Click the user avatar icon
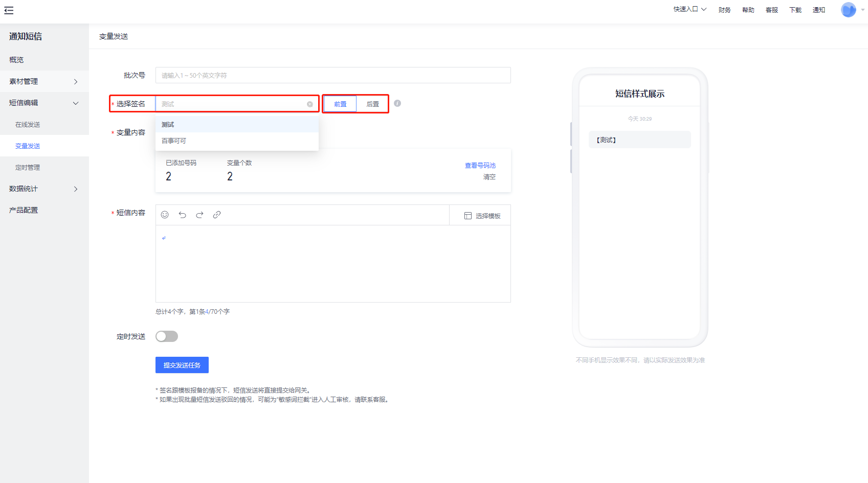This screenshot has height=483, width=868. (x=848, y=10)
